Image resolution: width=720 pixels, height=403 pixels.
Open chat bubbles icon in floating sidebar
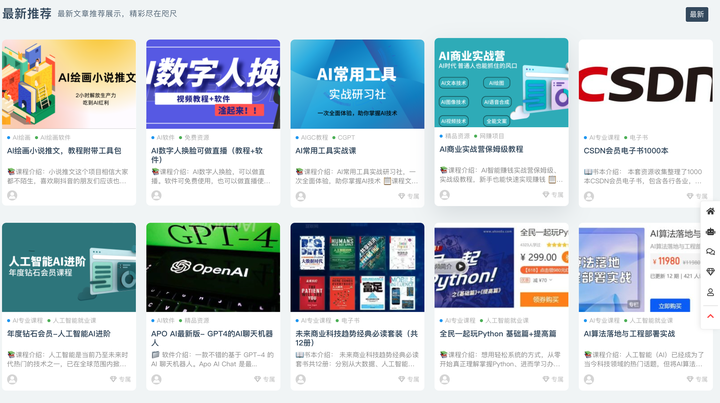click(x=710, y=252)
